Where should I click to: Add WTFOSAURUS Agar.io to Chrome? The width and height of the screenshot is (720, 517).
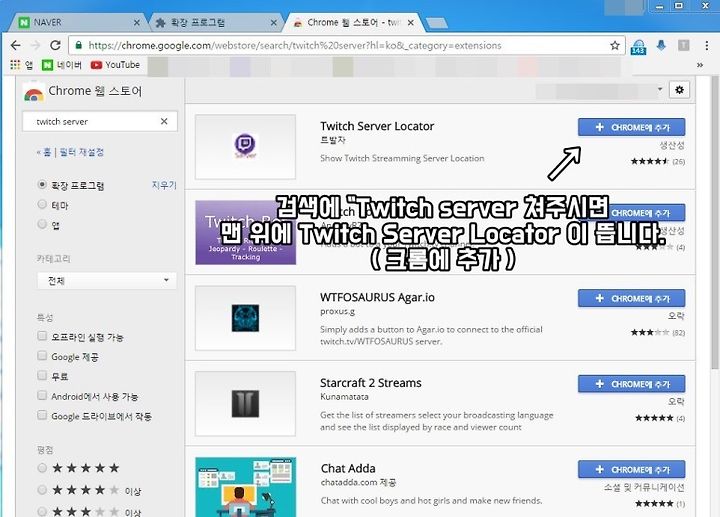(631, 298)
